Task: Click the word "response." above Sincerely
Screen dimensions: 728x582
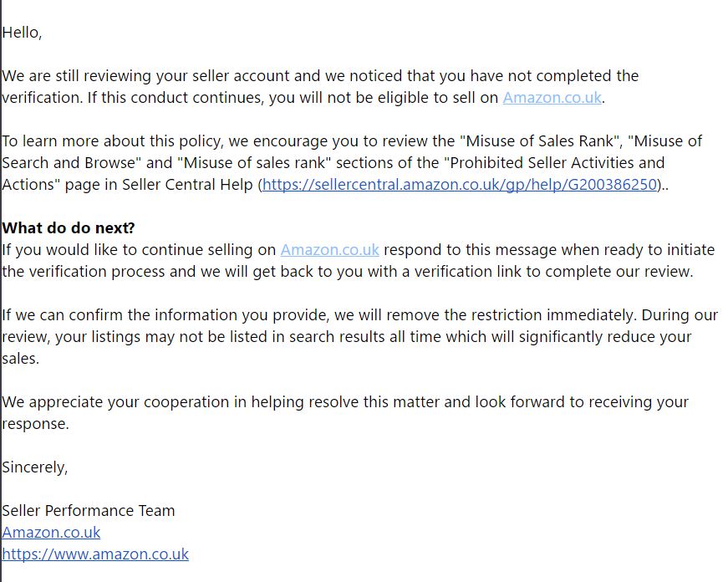Action: pyautogui.click(x=35, y=424)
